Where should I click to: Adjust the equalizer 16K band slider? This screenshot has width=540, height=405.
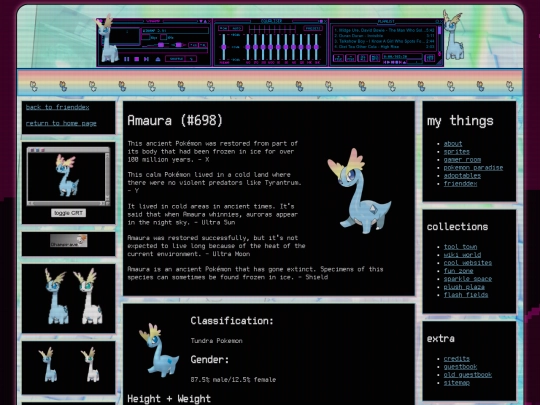tap(316, 47)
